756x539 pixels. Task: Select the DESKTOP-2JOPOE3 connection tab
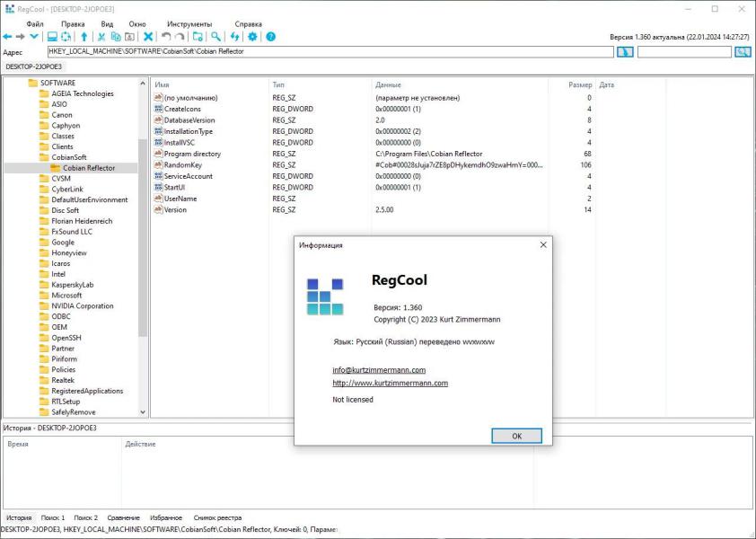(34, 66)
